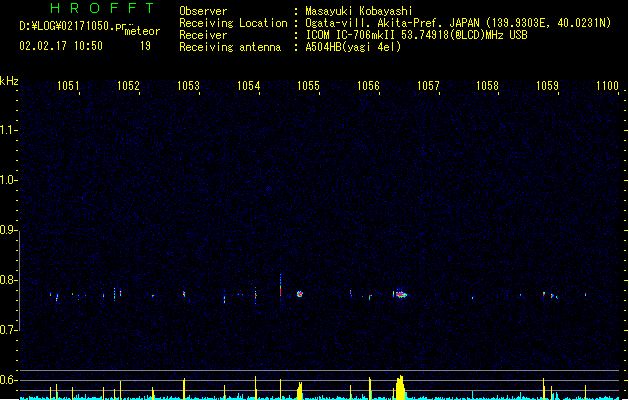Click time axis label 1053
The height and width of the screenshot is (400, 629).
tap(188, 85)
